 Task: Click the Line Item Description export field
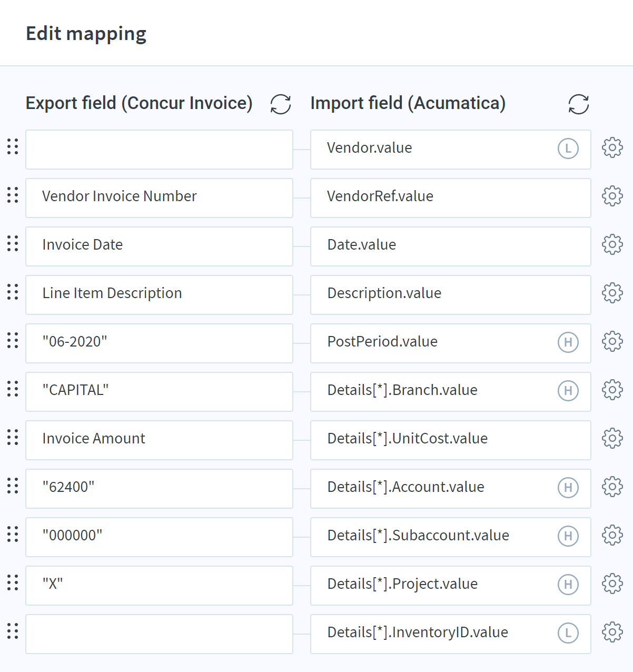click(159, 295)
